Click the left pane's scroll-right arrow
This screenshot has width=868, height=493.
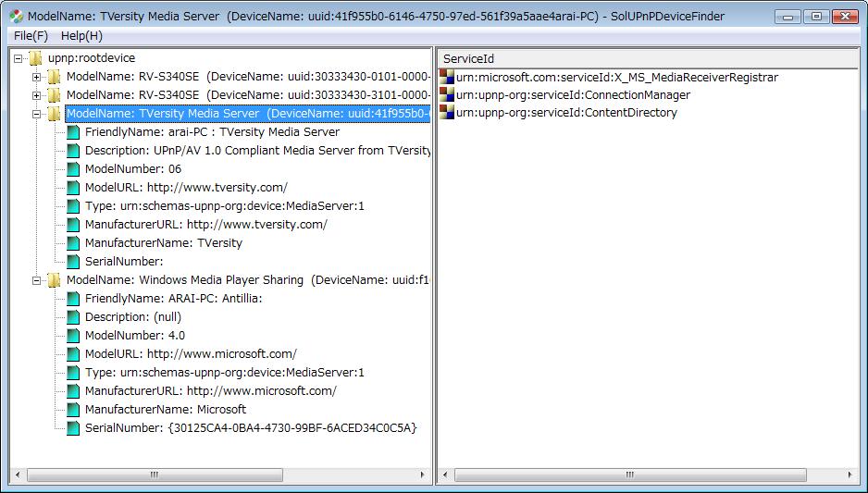pos(423,475)
